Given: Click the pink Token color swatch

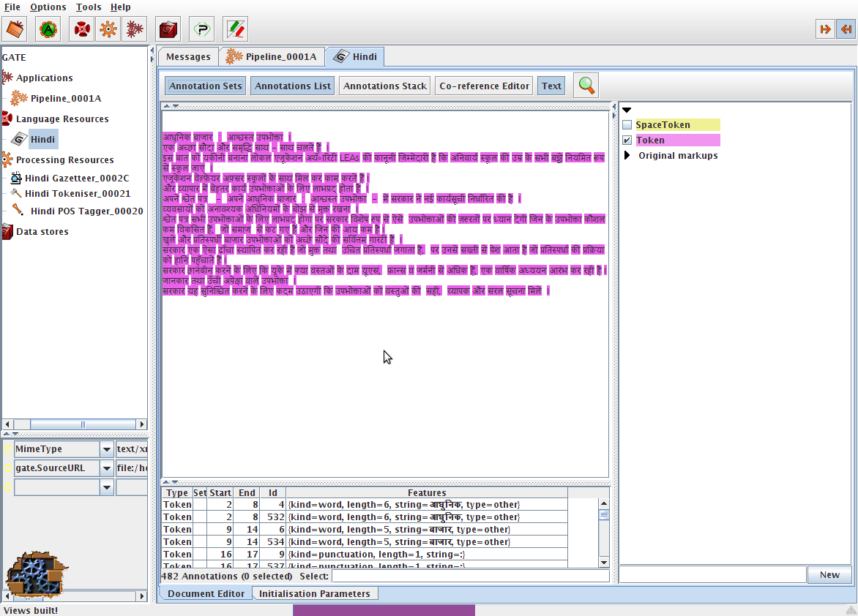Looking at the screenshot, I should pos(677,140).
